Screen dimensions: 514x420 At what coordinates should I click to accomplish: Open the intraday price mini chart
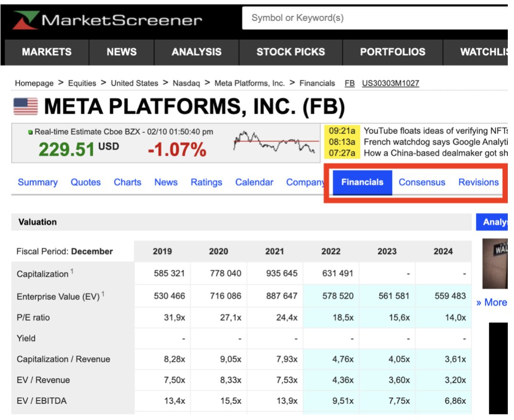click(x=276, y=142)
